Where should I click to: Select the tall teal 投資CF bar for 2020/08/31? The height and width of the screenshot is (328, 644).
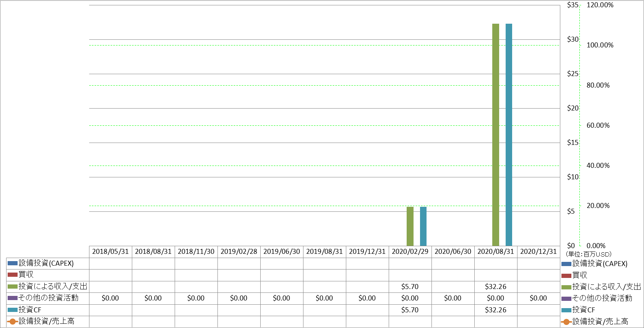click(x=509, y=135)
